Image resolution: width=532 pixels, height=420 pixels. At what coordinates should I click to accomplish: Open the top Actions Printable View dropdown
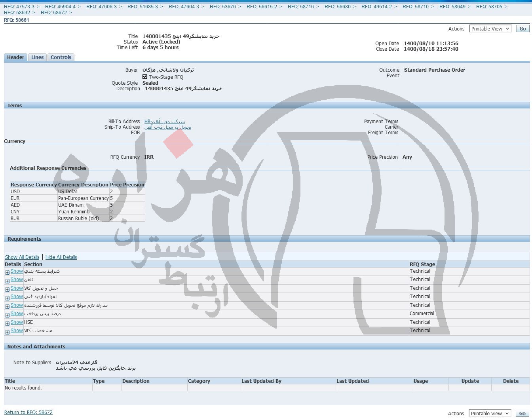[x=490, y=29]
